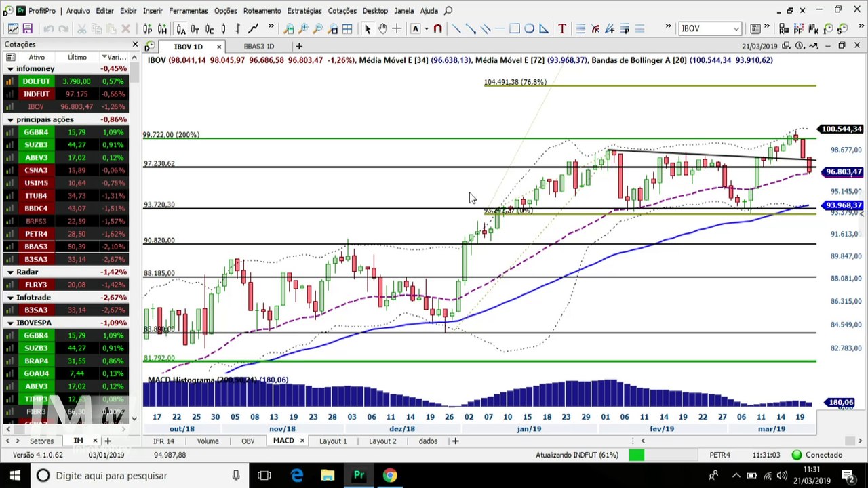Collapse the principais ações group
Image resolution: width=868 pixels, height=488 pixels.
click(10, 119)
